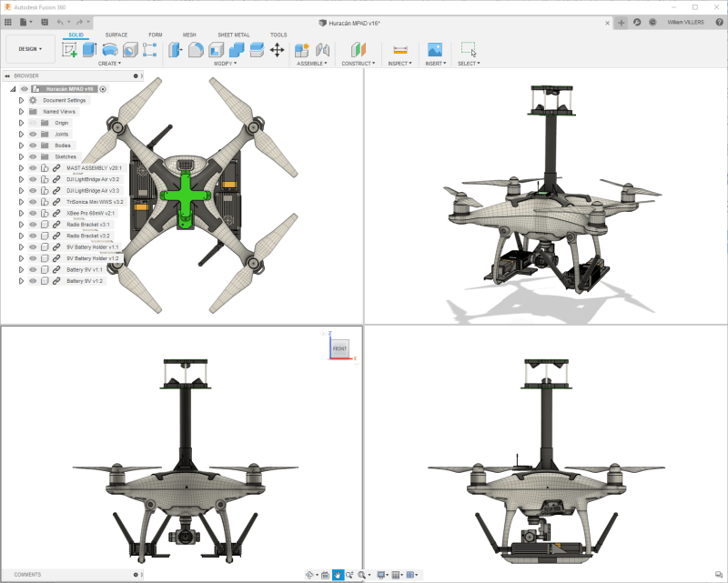
Task: Open the Data Panel grid icon
Action: 8,22
